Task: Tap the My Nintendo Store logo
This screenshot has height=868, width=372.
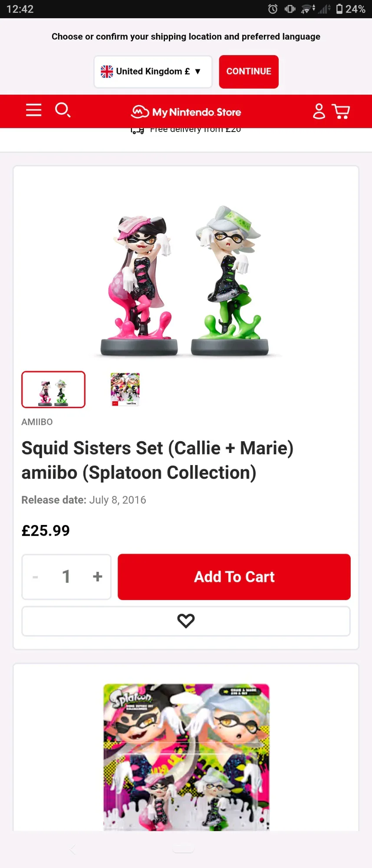Action: tap(186, 112)
